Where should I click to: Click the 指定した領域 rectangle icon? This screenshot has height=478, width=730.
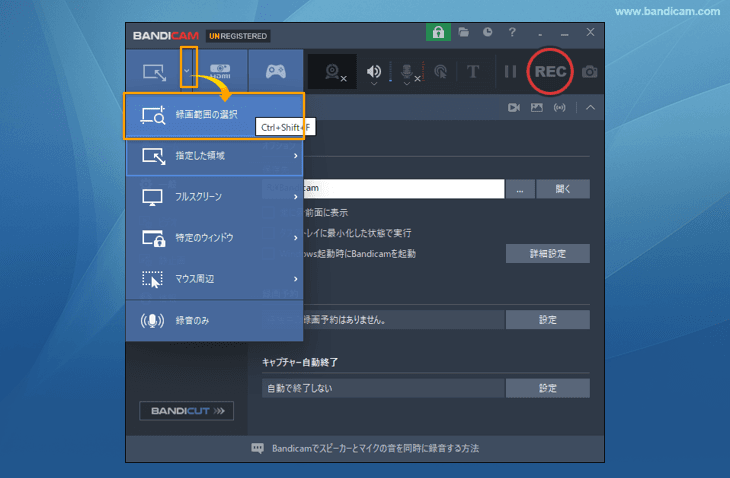tap(154, 156)
